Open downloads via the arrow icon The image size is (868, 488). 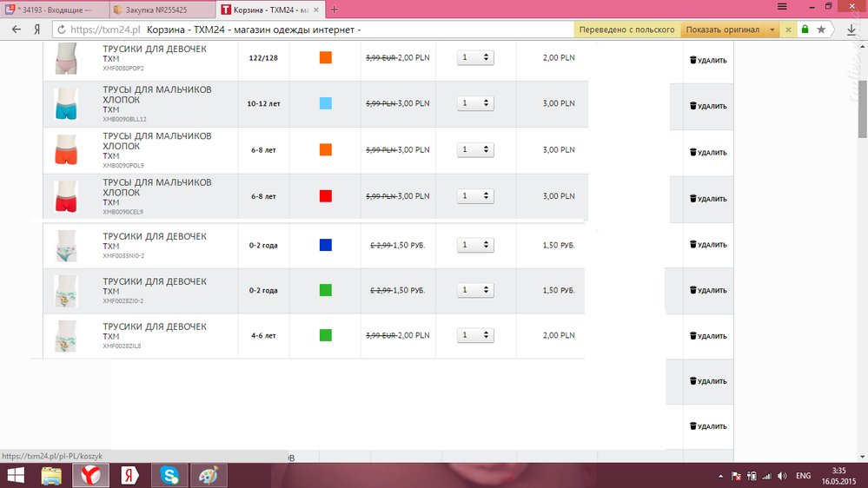coord(851,30)
